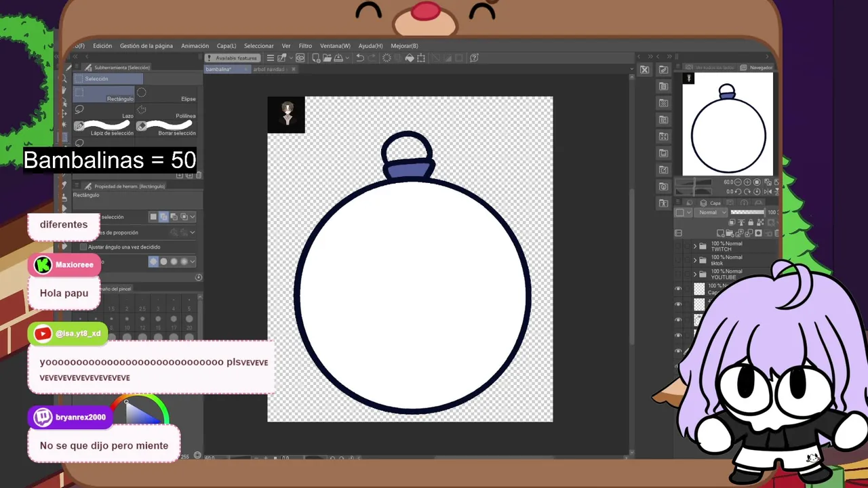Select the Elipse selection sub tool
The width and height of the screenshot is (868, 488).
pos(167,95)
